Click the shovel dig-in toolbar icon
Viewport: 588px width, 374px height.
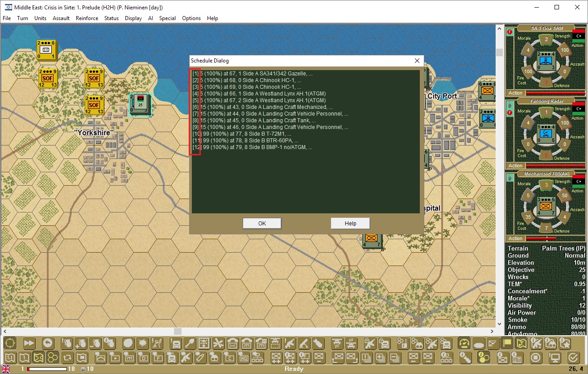pos(190,343)
